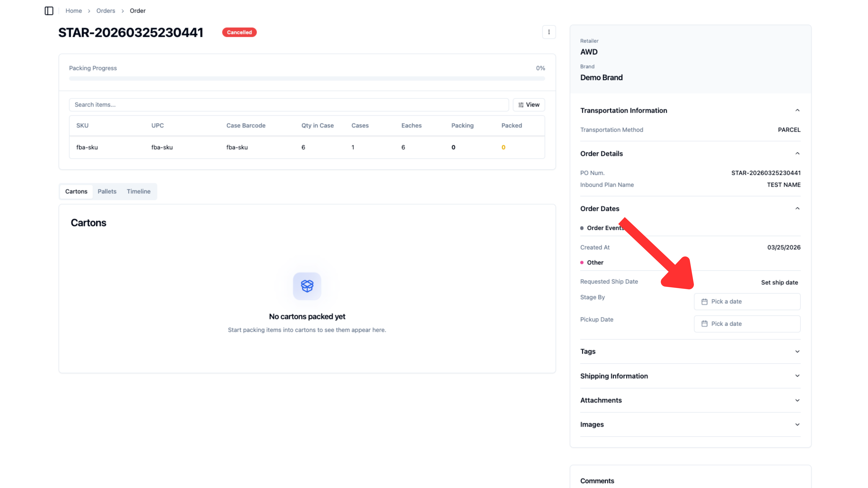
Task: Go to Orders breadcrumb link
Action: (x=106, y=11)
